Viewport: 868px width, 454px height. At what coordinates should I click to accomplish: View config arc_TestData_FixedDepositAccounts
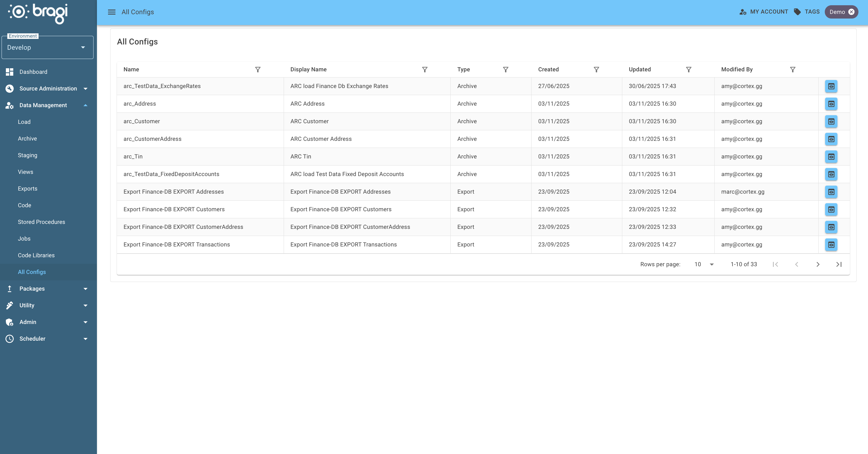click(x=831, y=174)
